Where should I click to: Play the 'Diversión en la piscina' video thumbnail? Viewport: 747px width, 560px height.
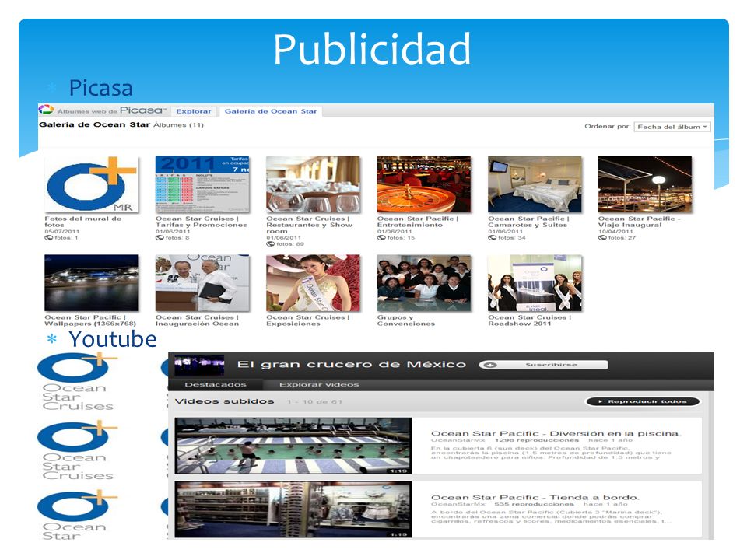coord(293,446)
